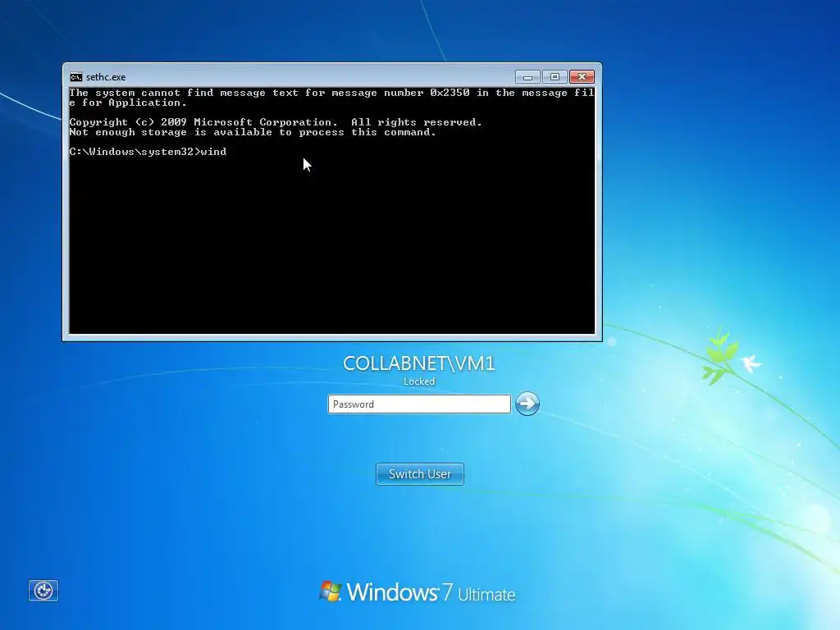This screenshot has height=630, width=840.
Task: Maximize the sethc.exe window
Action: 555,77
